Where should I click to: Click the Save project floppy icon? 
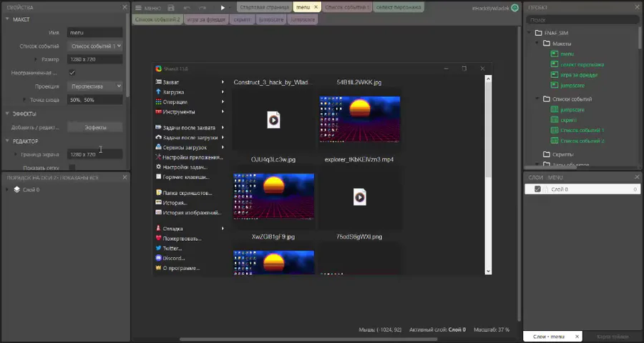[x=171, y=8]
